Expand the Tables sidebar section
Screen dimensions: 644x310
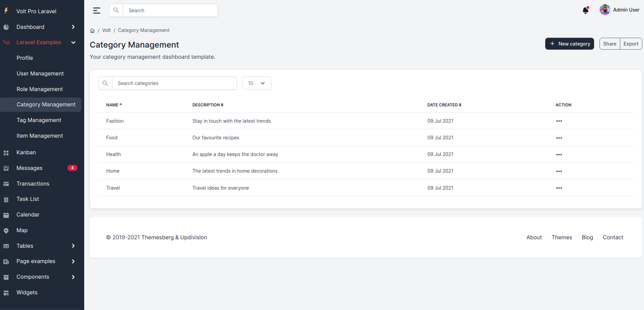(73, 246)
